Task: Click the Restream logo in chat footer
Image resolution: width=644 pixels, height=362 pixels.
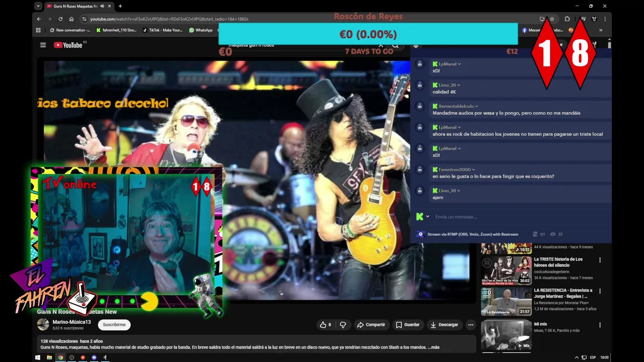Action: [x=421, y=234]
